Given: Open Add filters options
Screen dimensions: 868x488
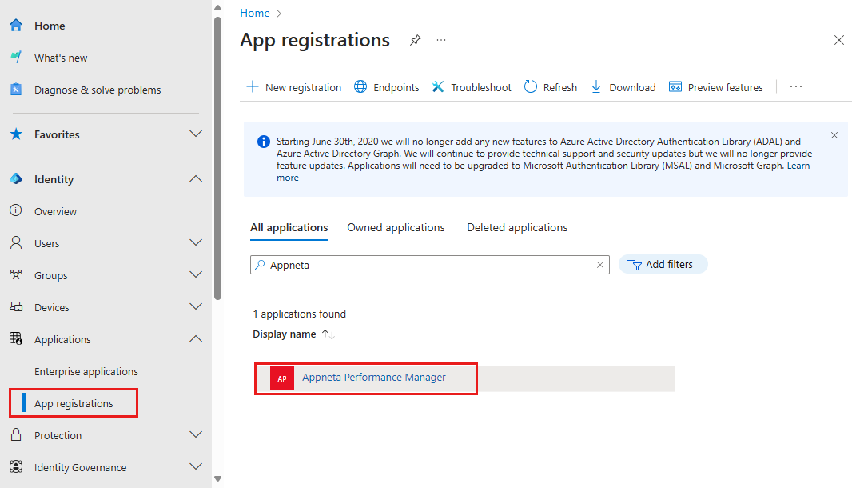Looking at the screenshot, I should click(x=663, y=264).
